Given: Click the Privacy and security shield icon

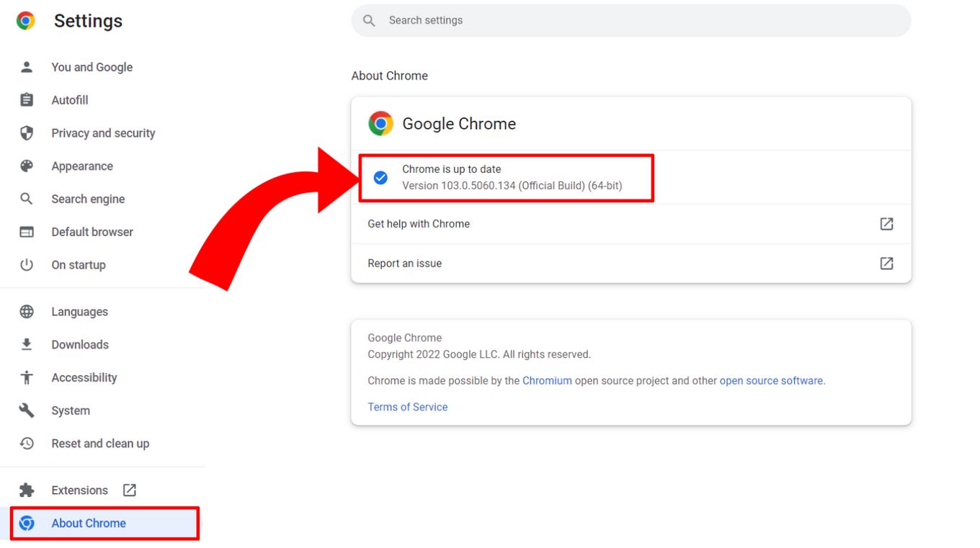Looking at the screenshot, I should (27, 132).
